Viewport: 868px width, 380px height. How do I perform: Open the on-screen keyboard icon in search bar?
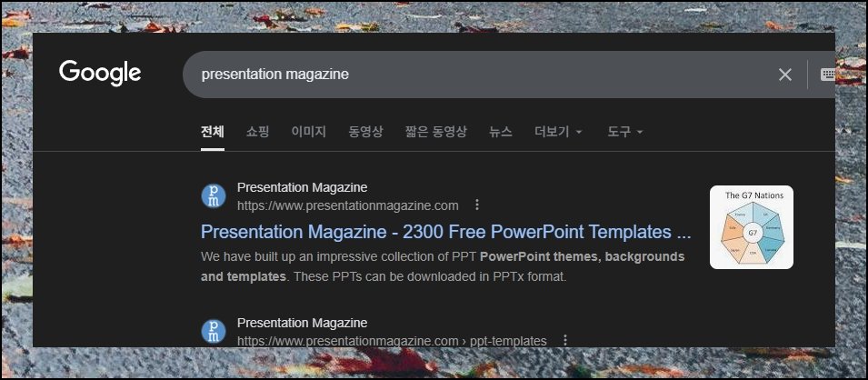[x=828, y=75]
